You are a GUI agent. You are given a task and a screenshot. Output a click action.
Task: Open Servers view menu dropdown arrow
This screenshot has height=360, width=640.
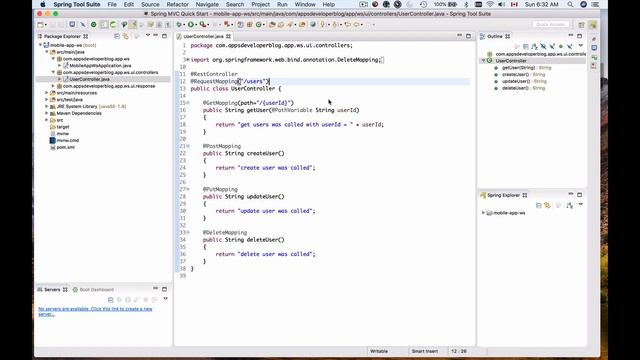pos(165,299)
